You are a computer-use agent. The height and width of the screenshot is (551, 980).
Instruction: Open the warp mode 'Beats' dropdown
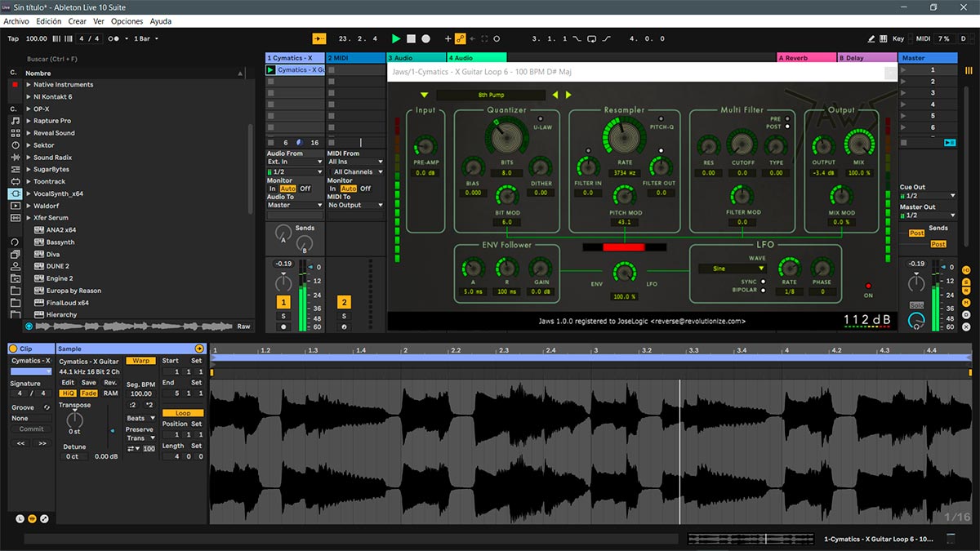140,418
